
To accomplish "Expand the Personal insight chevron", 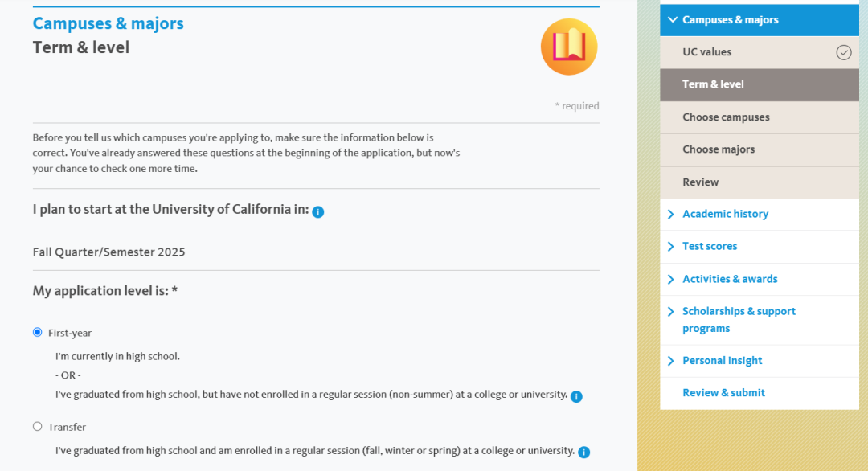I will [x=671, y=361].
